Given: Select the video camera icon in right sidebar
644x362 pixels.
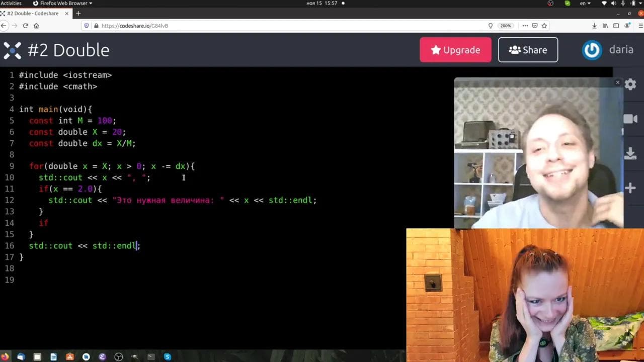Looking at the screenshot, I should [x=630, y=119].
